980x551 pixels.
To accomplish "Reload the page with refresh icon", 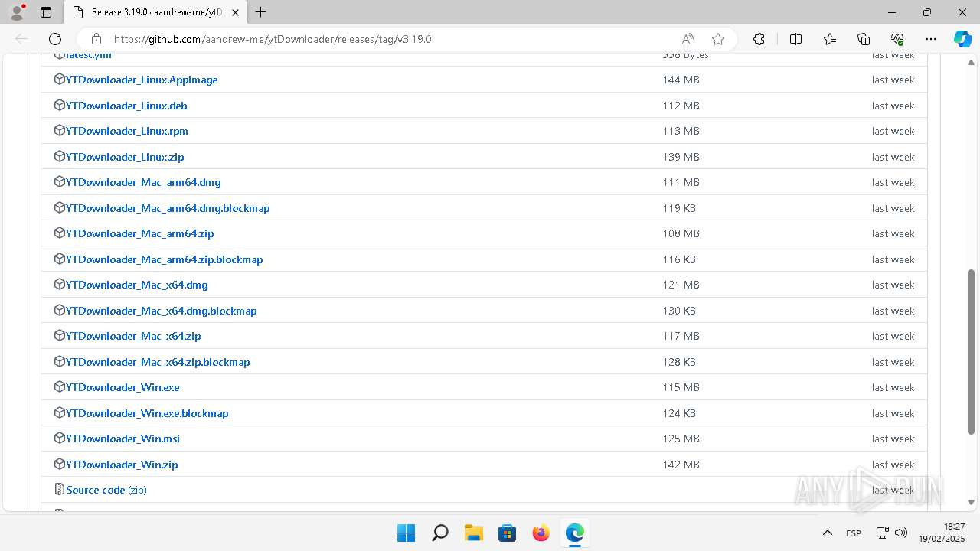I will pyautogui.click(x=55, y=39).
